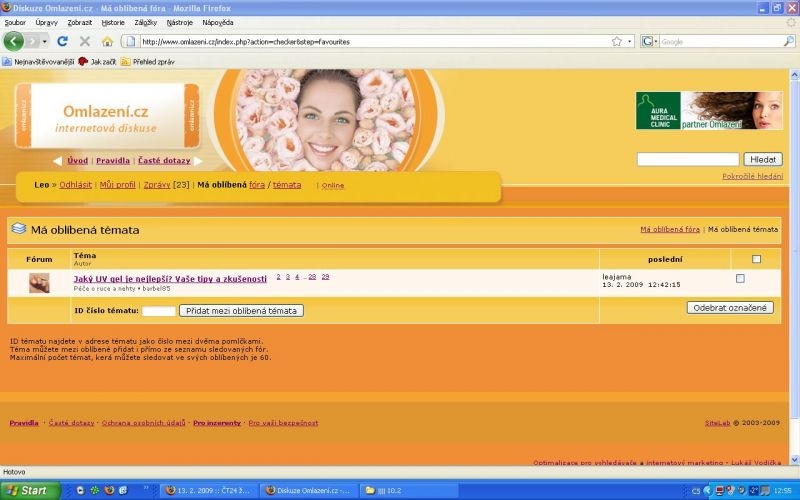Reload the page with the refresh icon
The width and height of the screenshot is (800, 500).
coord(62,41)
